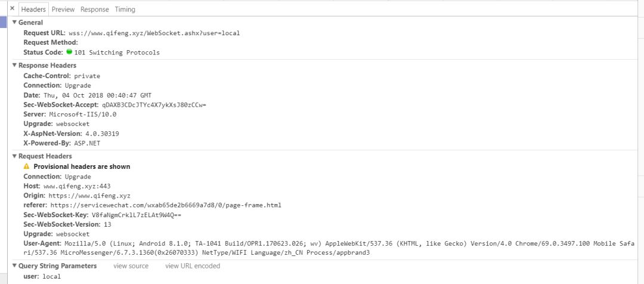Click the green status code indicator

(69, 52)
